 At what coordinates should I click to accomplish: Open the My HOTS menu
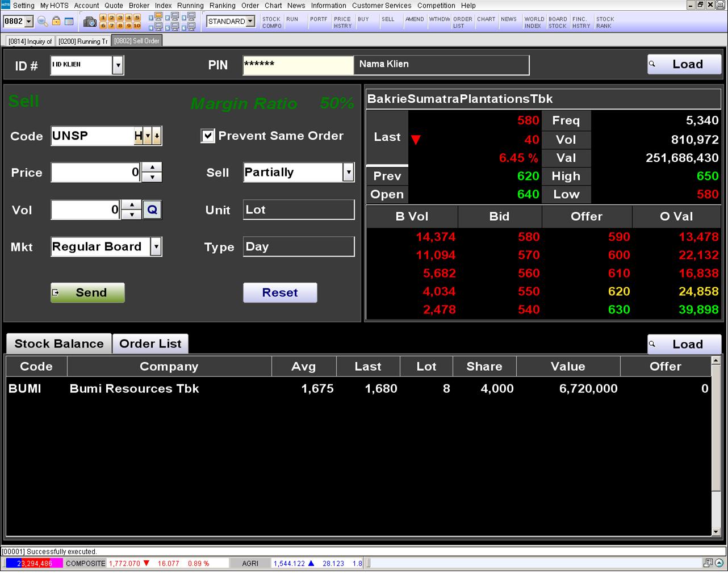click(x=54, y=5)
